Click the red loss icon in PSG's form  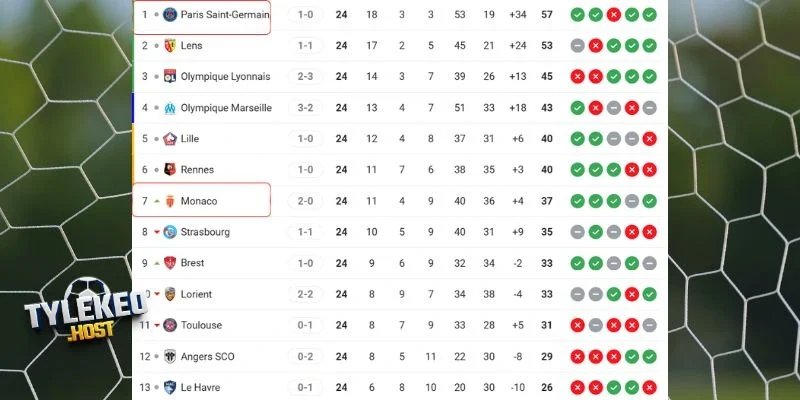pos(613,15)
